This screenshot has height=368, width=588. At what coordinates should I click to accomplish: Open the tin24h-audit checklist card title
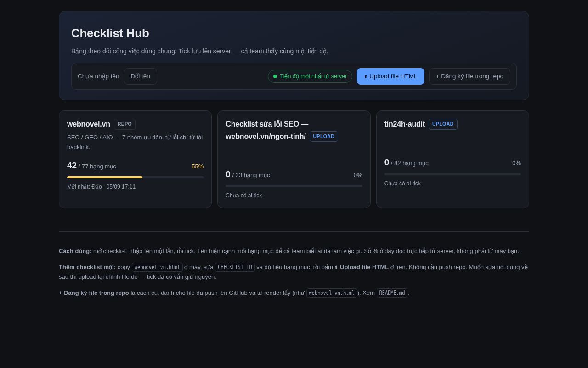[x=404, y=124]
